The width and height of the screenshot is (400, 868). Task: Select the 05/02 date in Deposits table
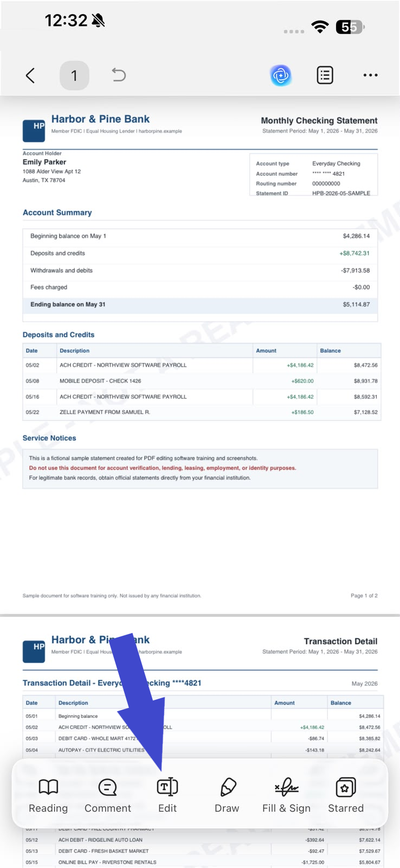33,365
